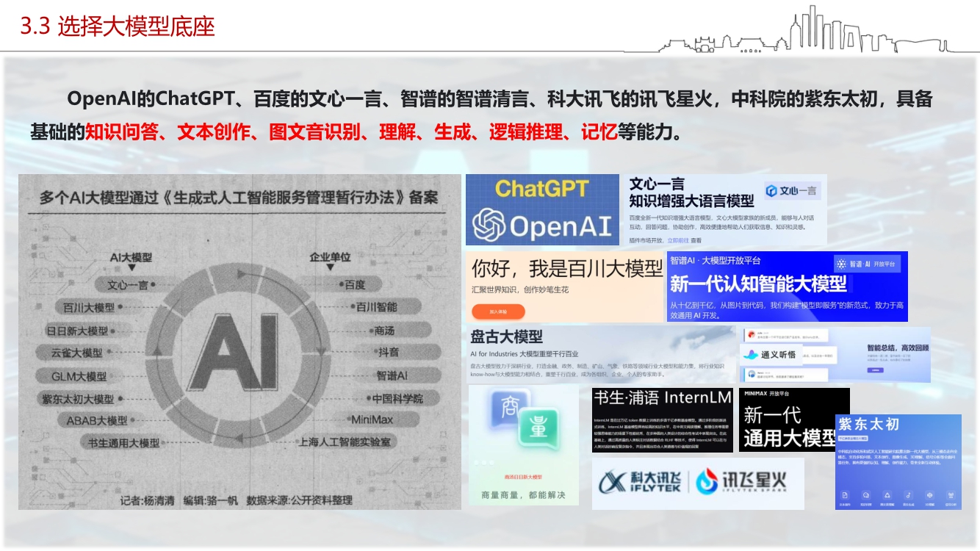Click the AI大模型 column header
Viewport: 980px width, 551px height.
[131, 258]
